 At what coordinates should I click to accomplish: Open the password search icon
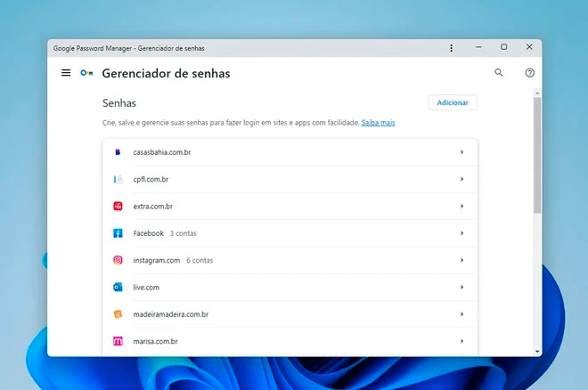coord(499,73)
